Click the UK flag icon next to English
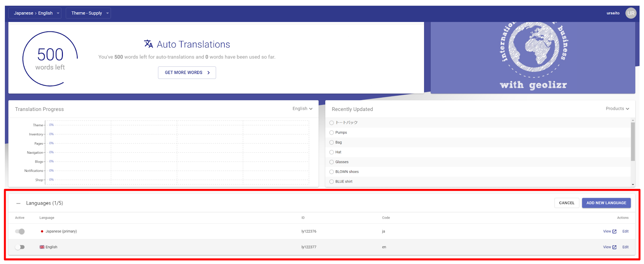 [42, 247]
